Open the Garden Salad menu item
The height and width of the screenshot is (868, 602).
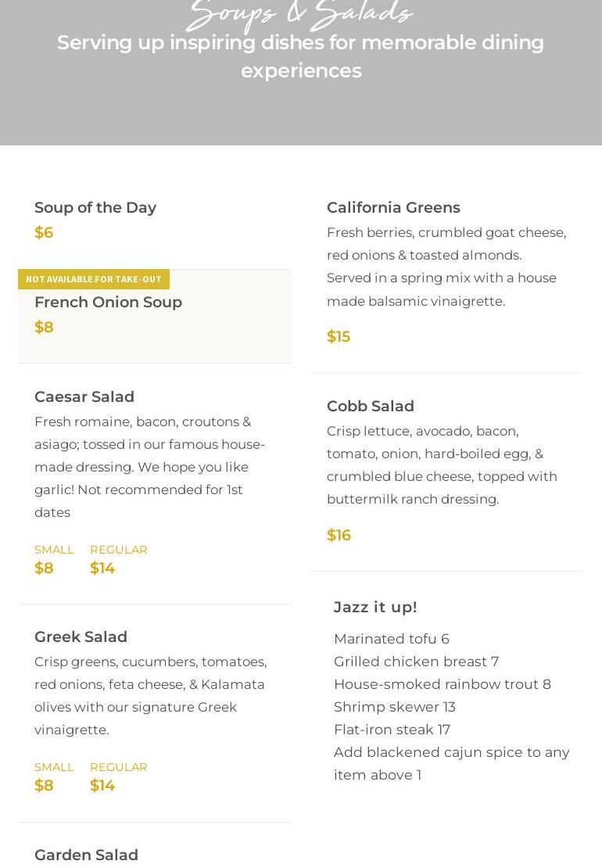[x=86, y=855]
